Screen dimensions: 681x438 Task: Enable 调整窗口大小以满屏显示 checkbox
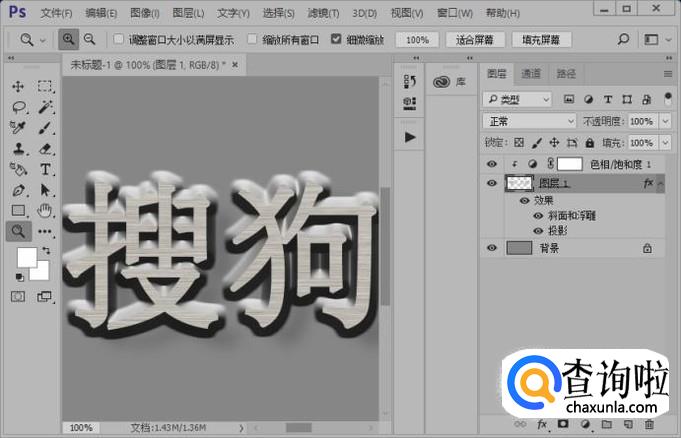coord(119,39)
